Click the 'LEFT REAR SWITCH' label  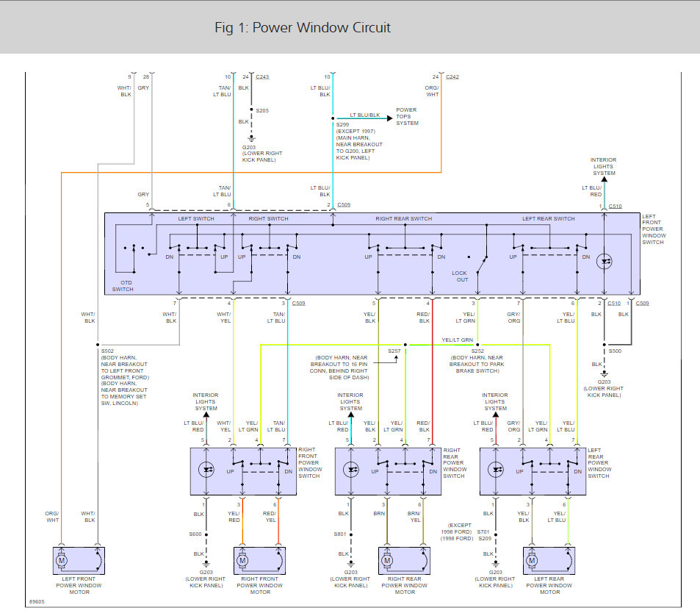(x=549, y=219)
